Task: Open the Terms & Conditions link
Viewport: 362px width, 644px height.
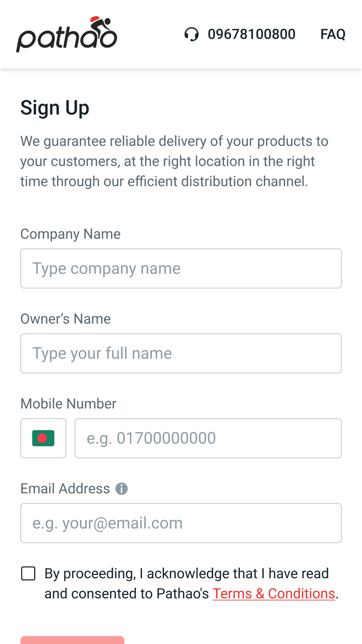Action: (x=274, y=594)
